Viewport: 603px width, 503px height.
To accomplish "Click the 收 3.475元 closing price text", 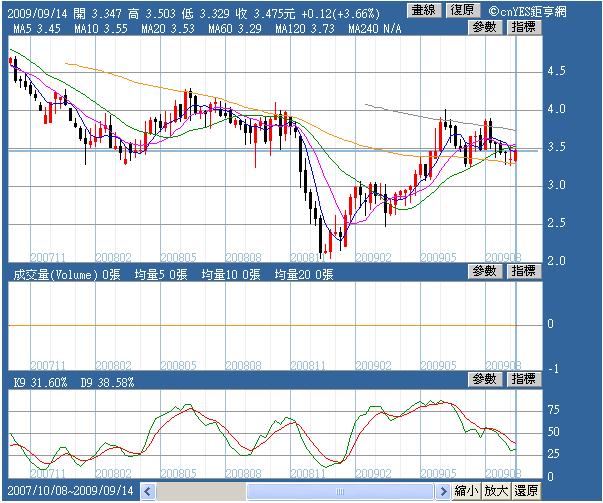I will (x=266, y=14).
